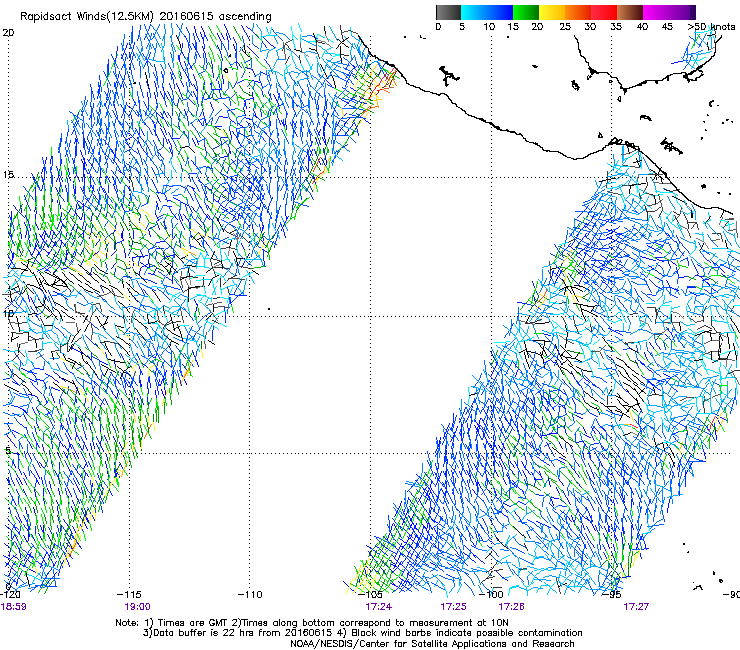Click the blue 10-15 knots color swatch

500,12
